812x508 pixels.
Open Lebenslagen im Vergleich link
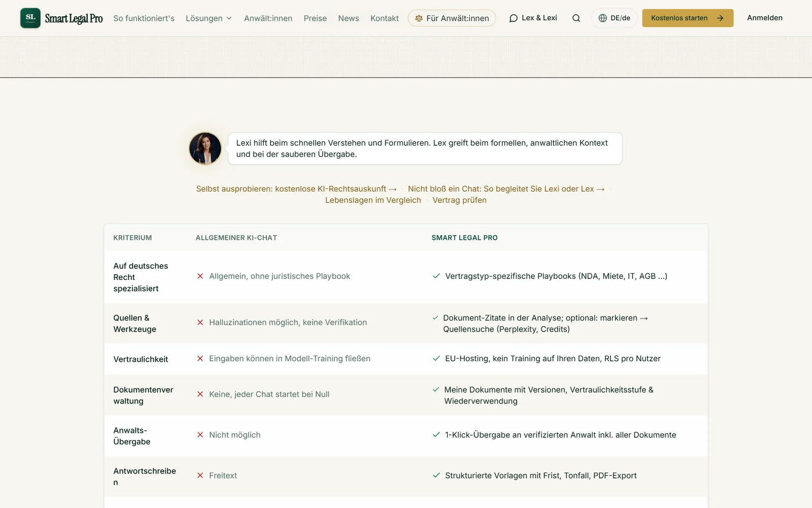click(373, 200)
